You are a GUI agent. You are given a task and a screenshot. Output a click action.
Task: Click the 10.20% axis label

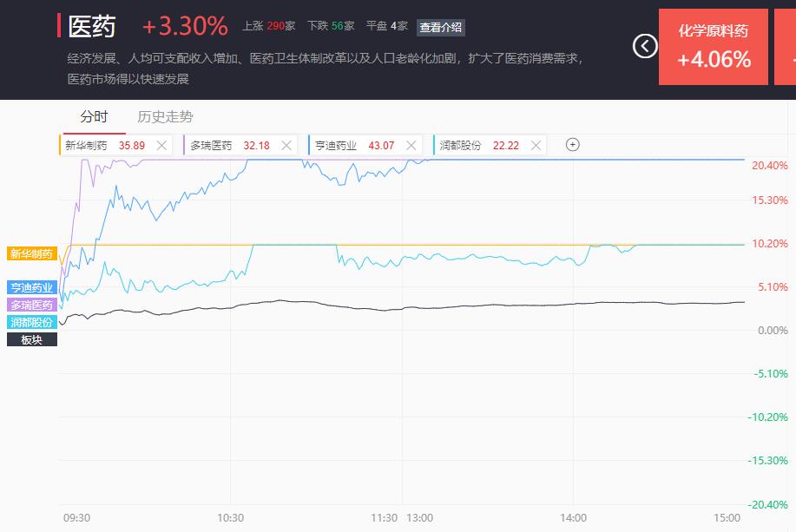pyautogui.click(x=770, y=244)
